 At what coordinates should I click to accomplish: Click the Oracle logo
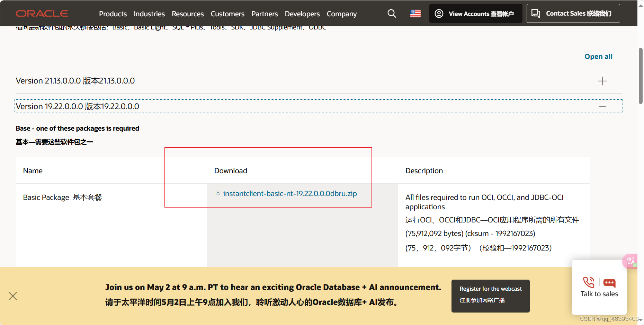click(42, 14)
